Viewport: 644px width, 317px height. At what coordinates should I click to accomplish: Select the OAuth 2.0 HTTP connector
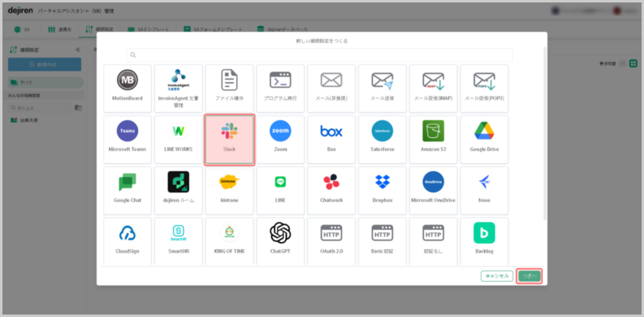point(331,241)
